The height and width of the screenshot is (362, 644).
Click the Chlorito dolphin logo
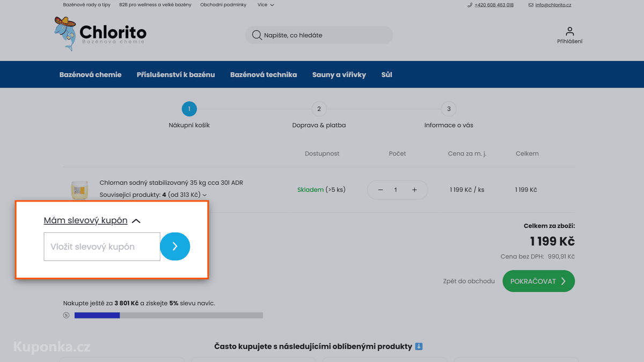100,34
